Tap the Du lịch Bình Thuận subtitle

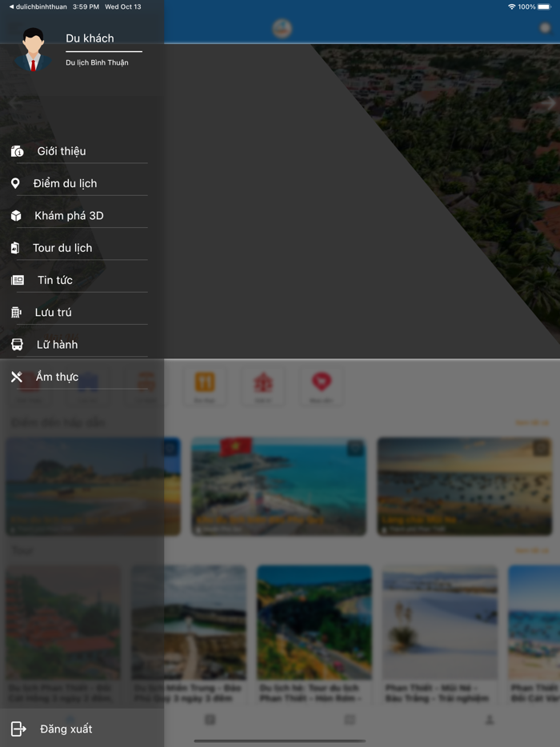click(98, 62)
